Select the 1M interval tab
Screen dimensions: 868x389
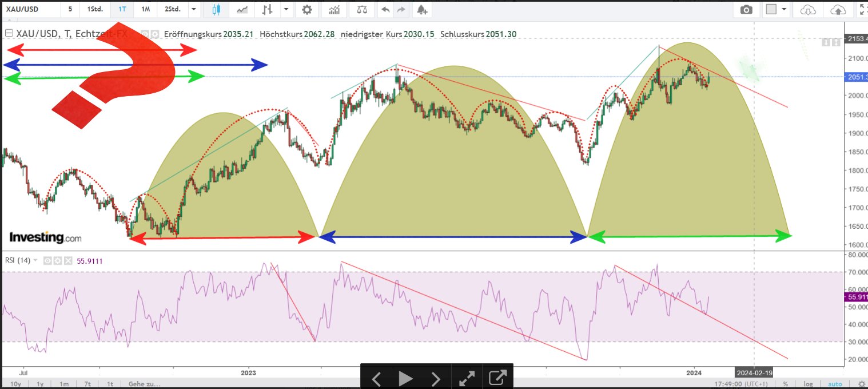[146, 10]
